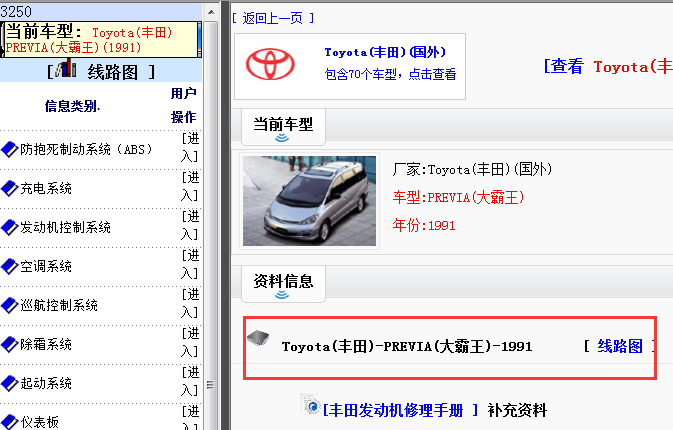Screen dimensions: 673x430
Task: Click Toyota(丰田)-PREVIA(大霸王)-1991 entry text
Action: coord(407,346)
